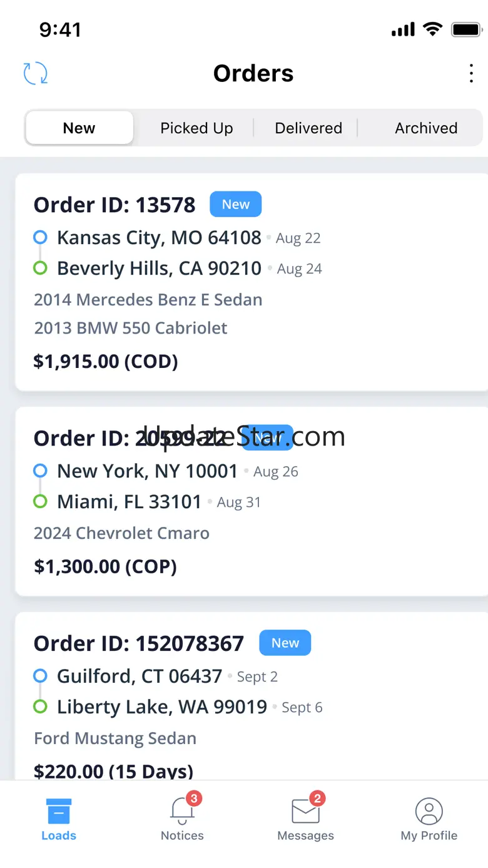The height and width of the screenshot is (868, 488).
Task: Tap the New badge on order 13578
Action: (235, 205)
